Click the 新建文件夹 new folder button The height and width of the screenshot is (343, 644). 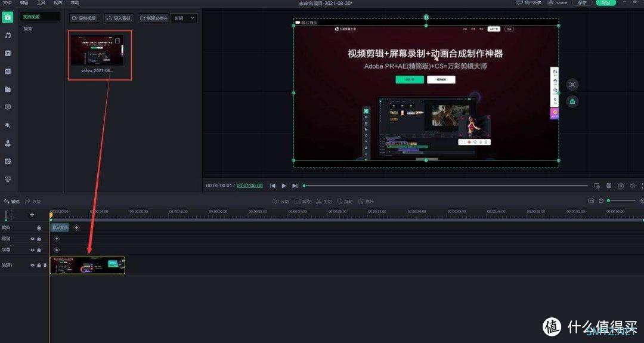pos(154,18)
